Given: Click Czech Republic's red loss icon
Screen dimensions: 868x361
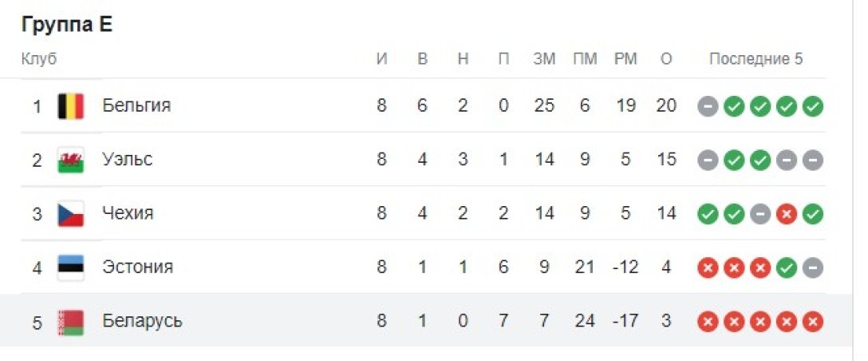Looking at the screenshot, I should [x=787, y=214].
